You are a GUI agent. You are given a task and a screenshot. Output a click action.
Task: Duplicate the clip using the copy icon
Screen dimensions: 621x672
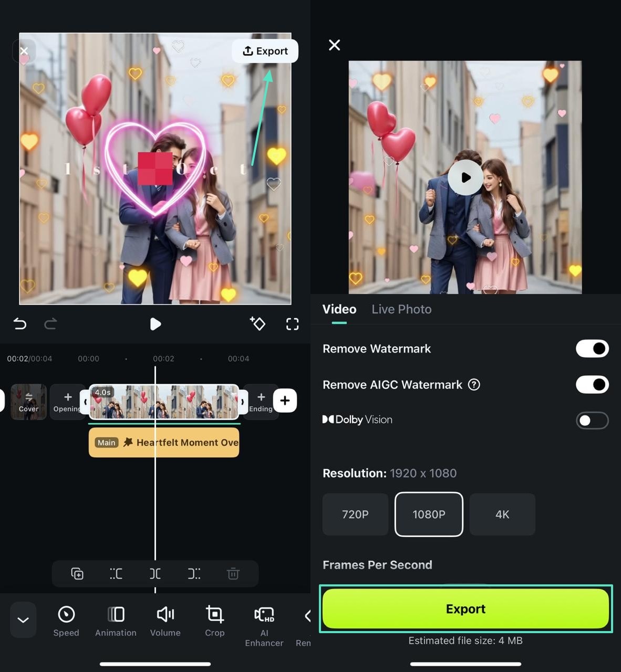pos(77,573)
